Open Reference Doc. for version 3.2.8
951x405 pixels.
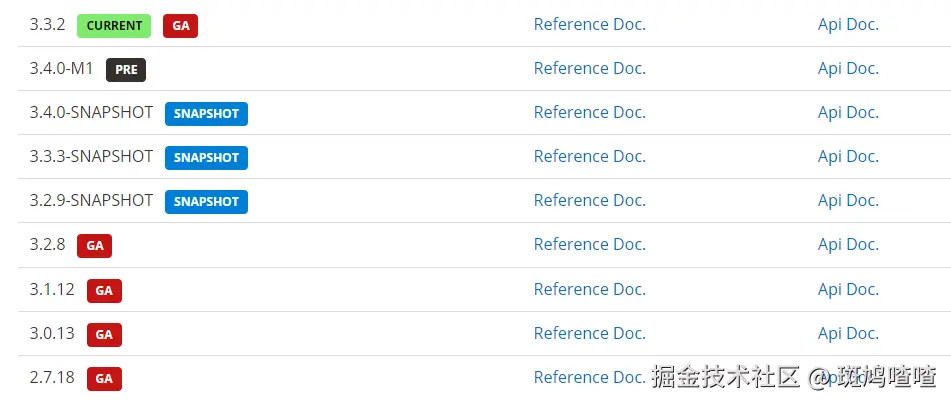(x=589, y=244)
